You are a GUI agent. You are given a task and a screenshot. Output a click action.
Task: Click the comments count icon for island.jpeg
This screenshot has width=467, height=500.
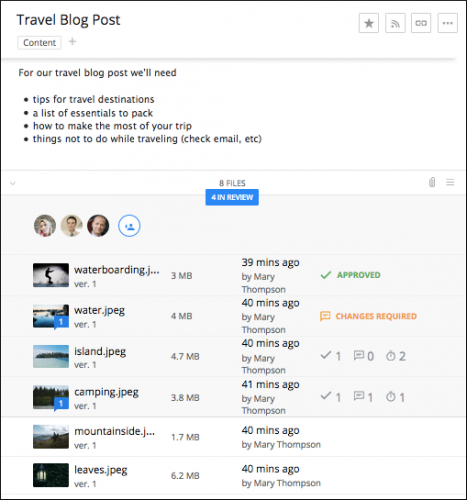pyautogui.click(x=363, y=356)
